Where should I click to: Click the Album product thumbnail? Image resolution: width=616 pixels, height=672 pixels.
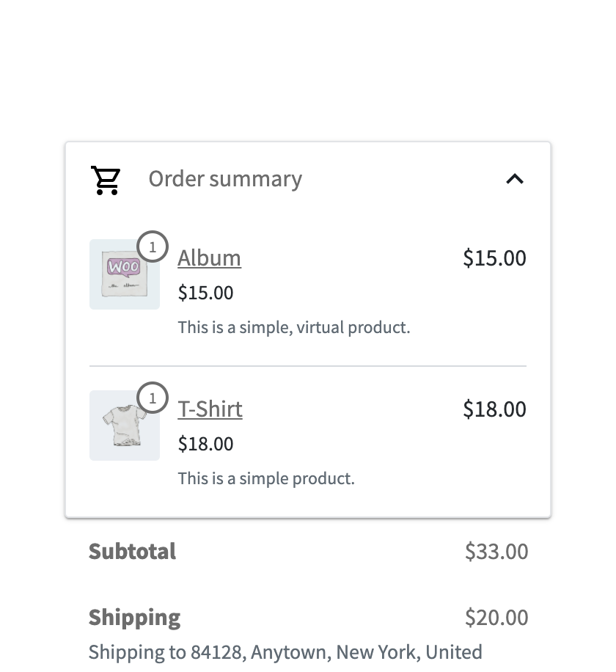[x=124, y=275]
